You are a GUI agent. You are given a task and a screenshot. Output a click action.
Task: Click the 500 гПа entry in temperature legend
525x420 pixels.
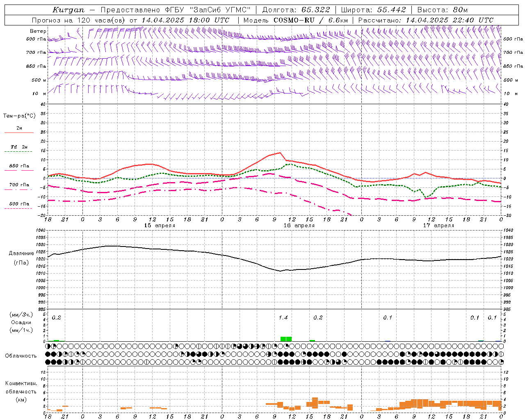[x=19, y=203]
